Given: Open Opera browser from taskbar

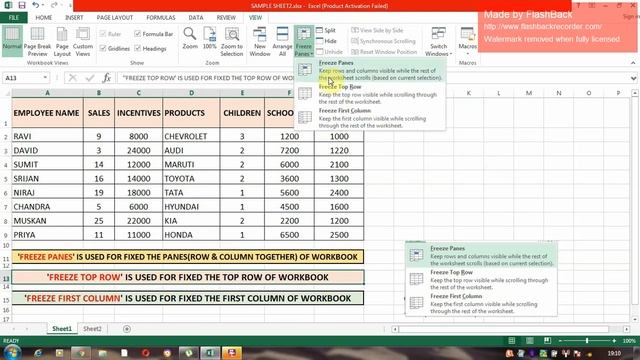Looking at the screenshot, I should [x=146, y=353].
